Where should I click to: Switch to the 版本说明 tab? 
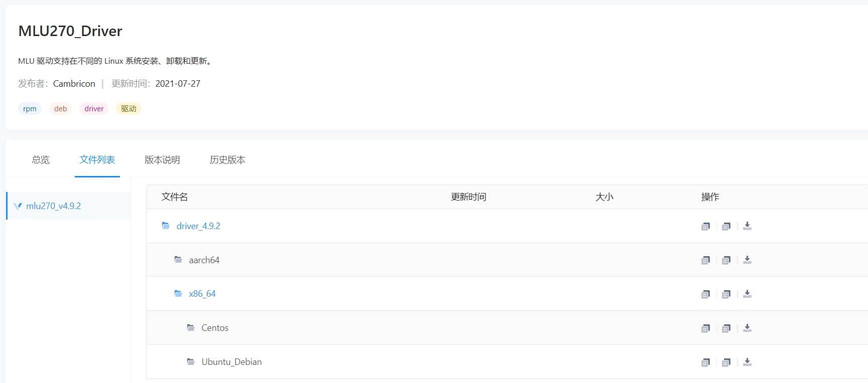pyautogui.click(x=162, y=160)
